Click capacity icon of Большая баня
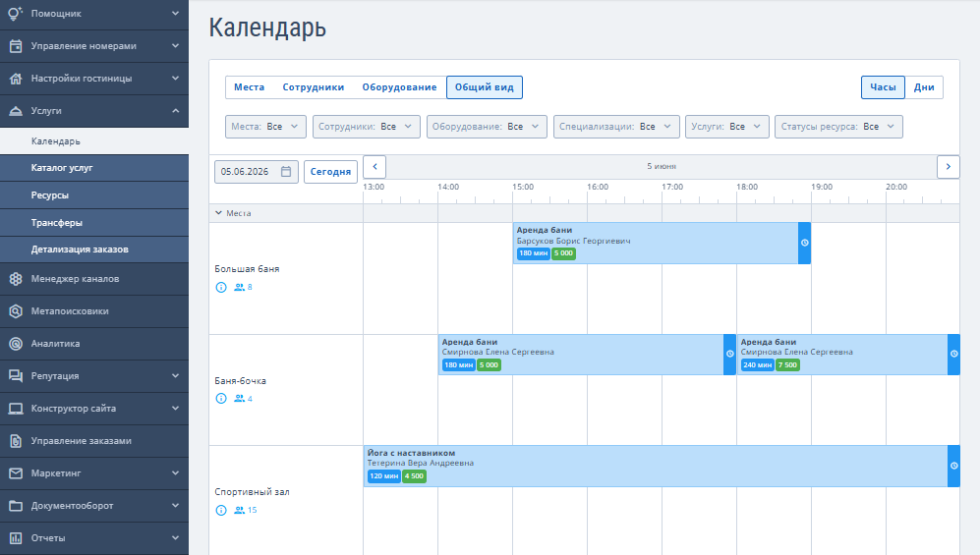980x555 pixels. 240,287
